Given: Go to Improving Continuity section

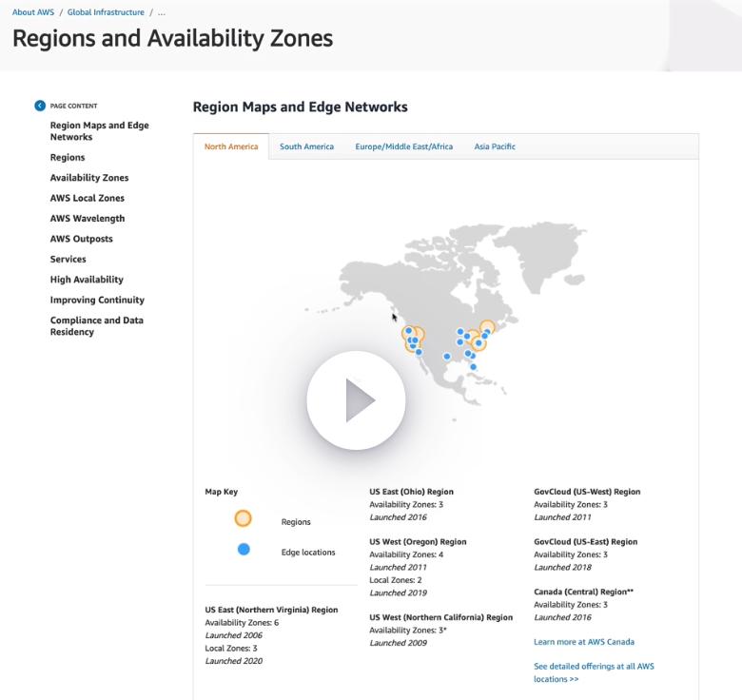Looking at the screenshot, I should point(97,300).
